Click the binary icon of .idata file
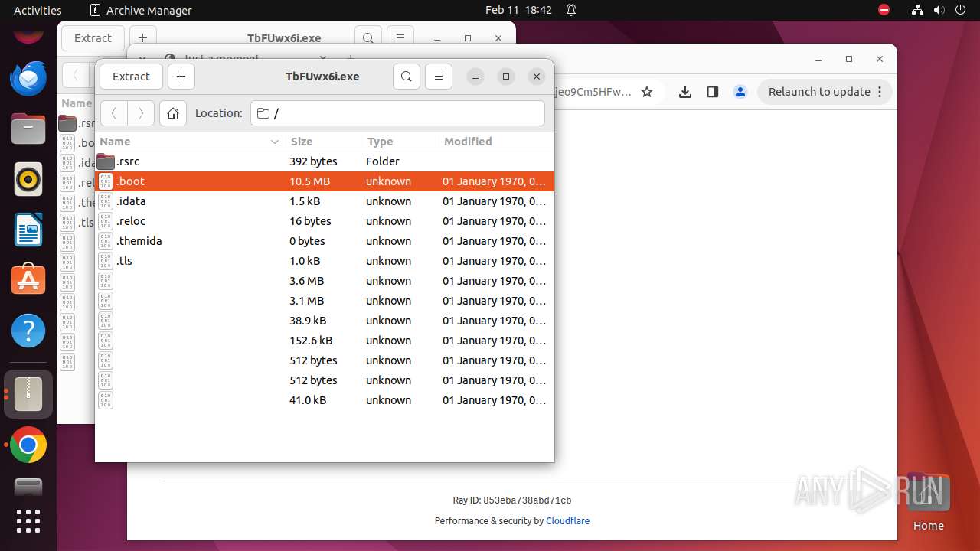 coord(106,201)
